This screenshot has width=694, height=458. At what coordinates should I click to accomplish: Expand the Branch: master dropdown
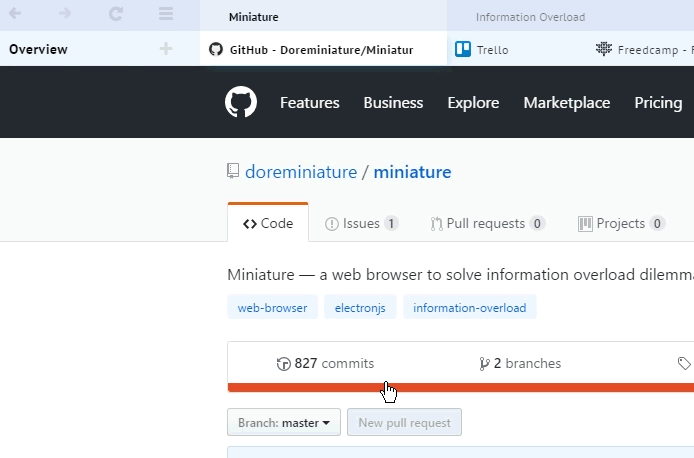[x=284, y=423]
